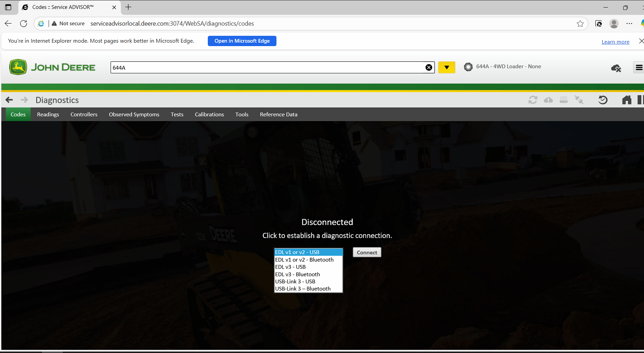The width and height of the screenshot is (644, 353).
Task: Open the Observed Symptoms tab
Action: (x=134, y=114)
